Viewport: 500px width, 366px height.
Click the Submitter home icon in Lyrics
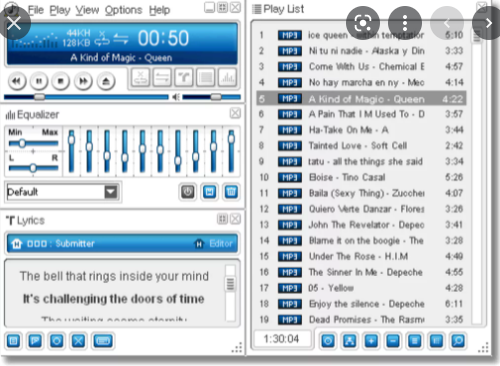pos(16,244)
